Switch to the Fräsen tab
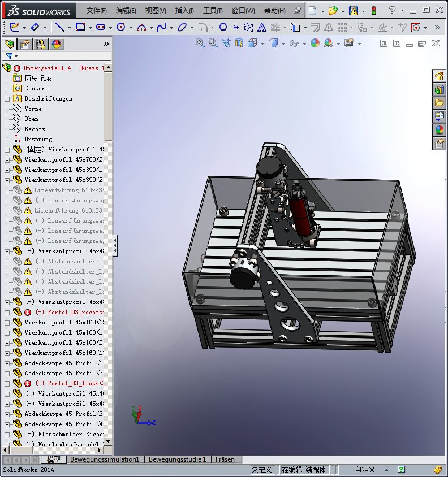This screenshot has height=477, width=448. (x=225, y=459)
